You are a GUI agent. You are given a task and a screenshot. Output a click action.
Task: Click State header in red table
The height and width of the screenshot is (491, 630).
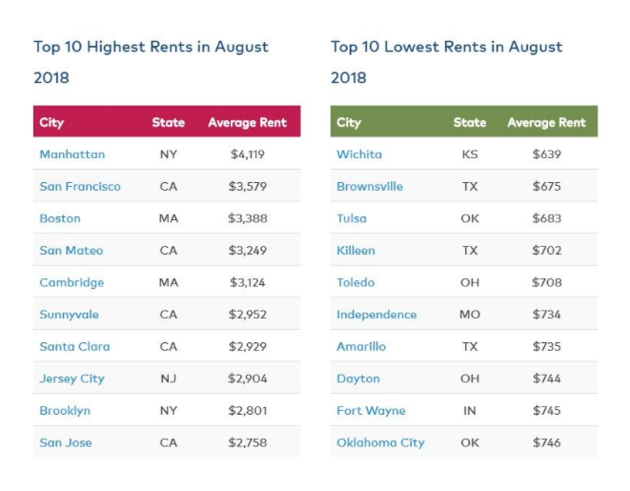(x=168, y=122)
